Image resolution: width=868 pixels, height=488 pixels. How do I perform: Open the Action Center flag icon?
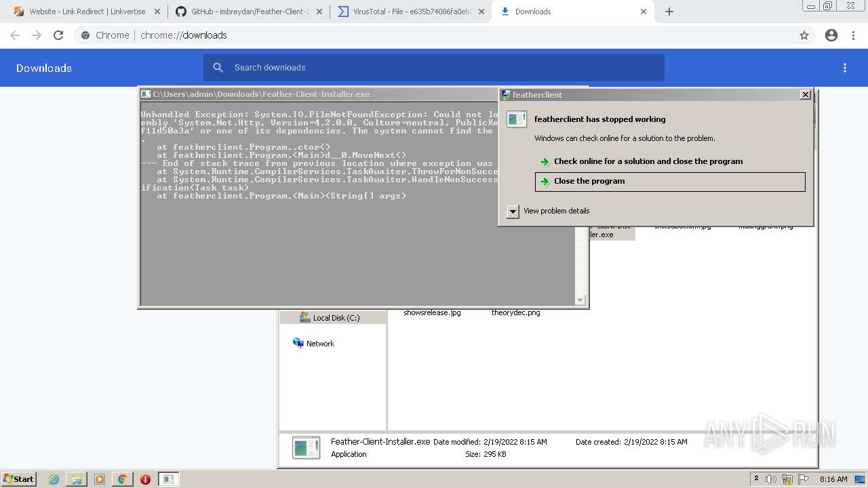(804, 479)
